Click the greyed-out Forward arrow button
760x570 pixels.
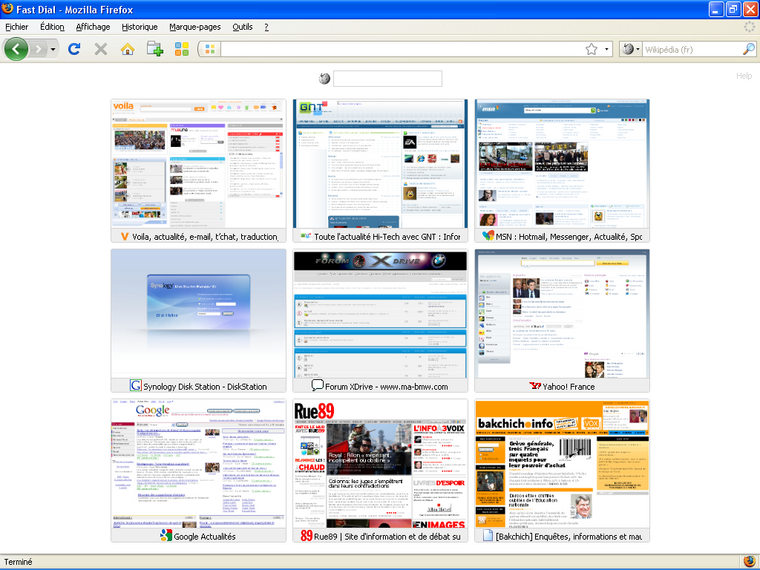(x=38, y=49)
